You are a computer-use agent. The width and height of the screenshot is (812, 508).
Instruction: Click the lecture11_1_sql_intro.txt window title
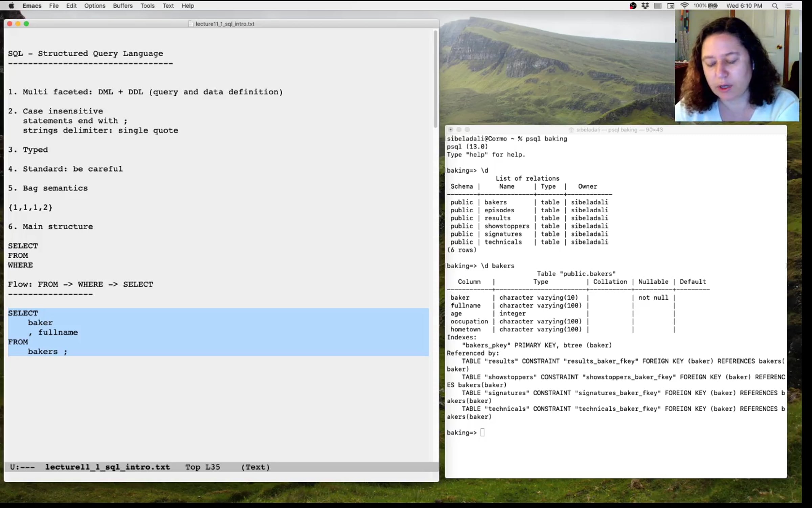click(x=225, y=24)
